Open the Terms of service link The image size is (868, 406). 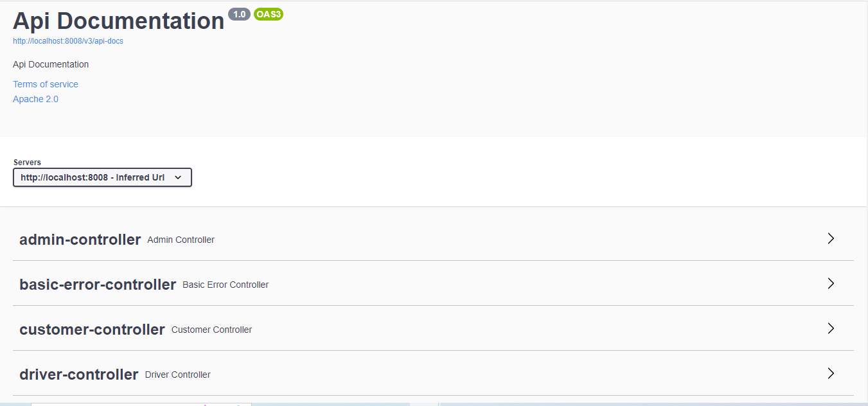click(46, 84)
